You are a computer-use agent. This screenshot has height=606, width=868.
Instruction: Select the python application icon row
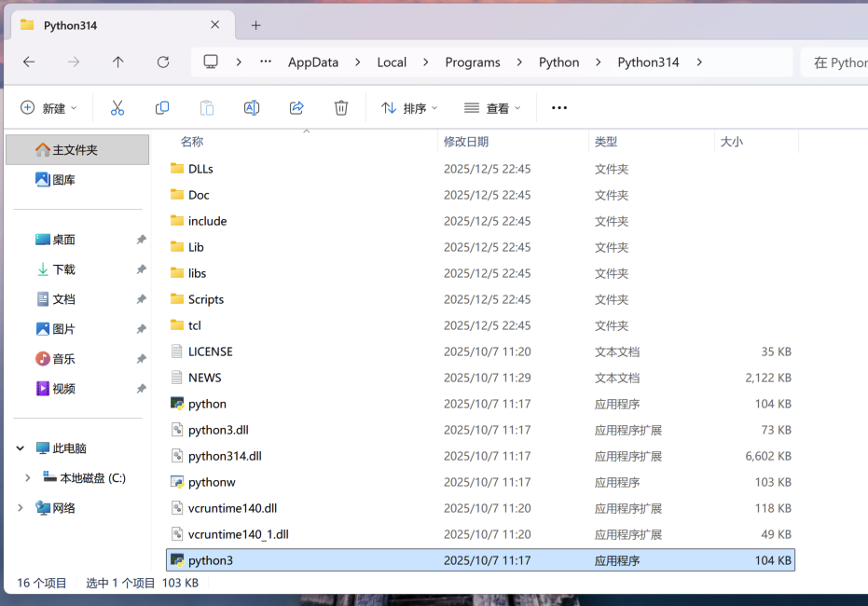click(x=480, y=404)
